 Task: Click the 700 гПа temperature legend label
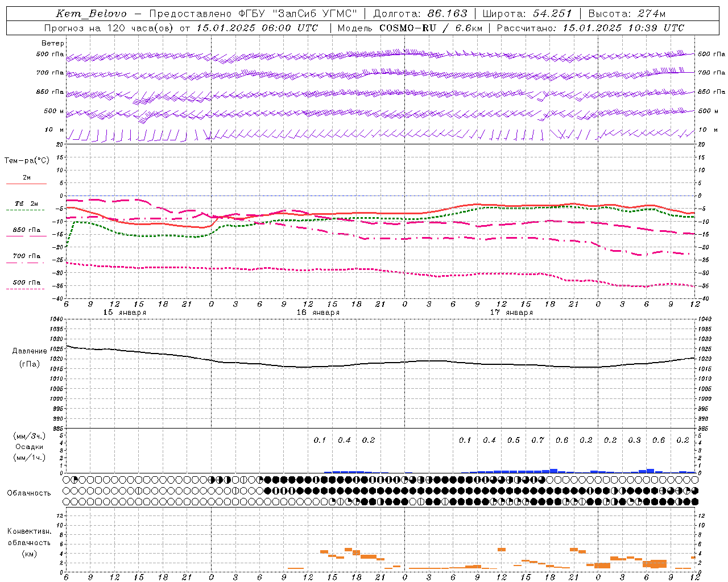pos(27,256)
